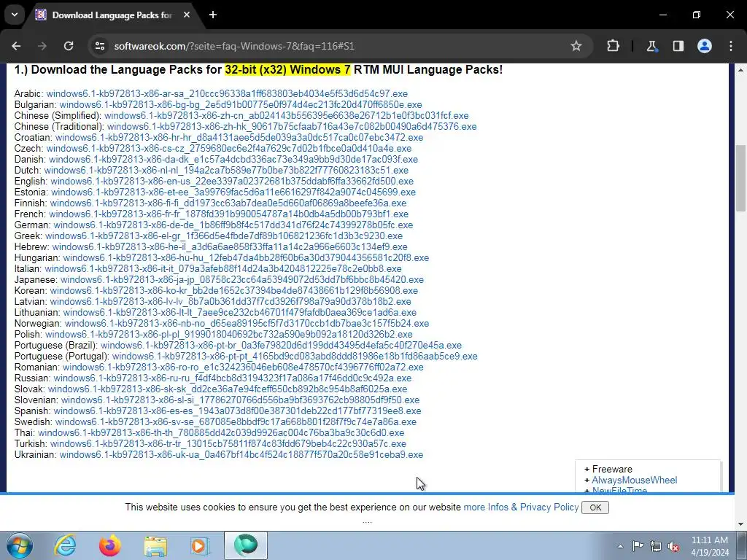The image size is (747, 560).
Task: Download the Ukrainian uk-ua language pack
Action: [241, 455]
